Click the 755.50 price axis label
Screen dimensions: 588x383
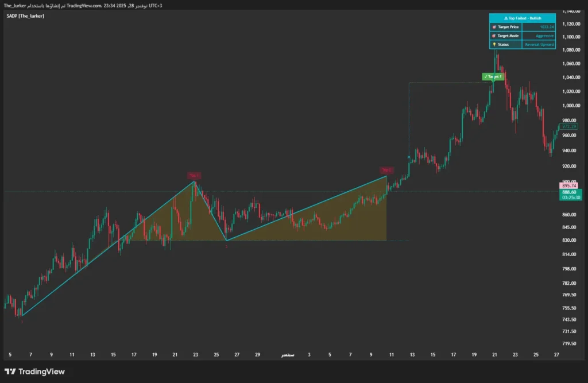point(569,308)
